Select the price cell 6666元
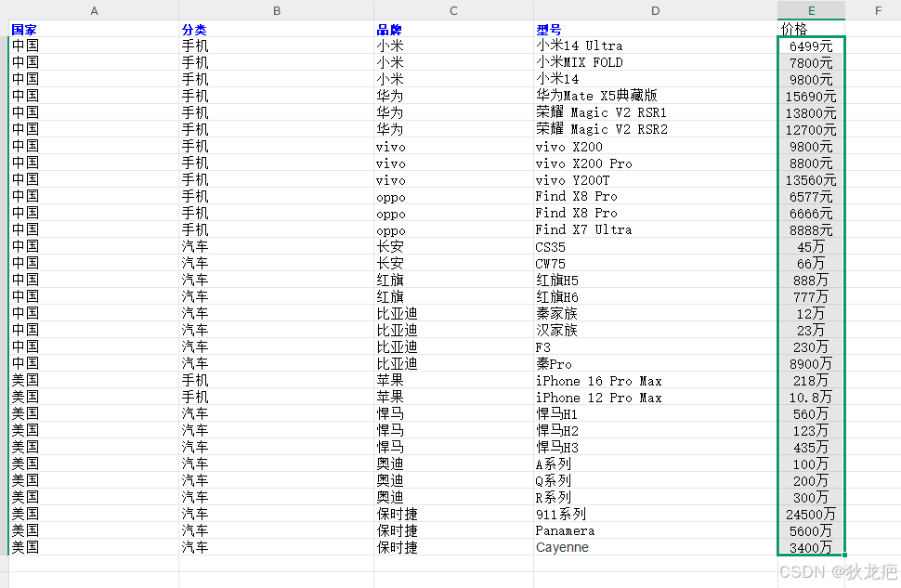The height and width of the screenshot is (588, 901). 811,213
